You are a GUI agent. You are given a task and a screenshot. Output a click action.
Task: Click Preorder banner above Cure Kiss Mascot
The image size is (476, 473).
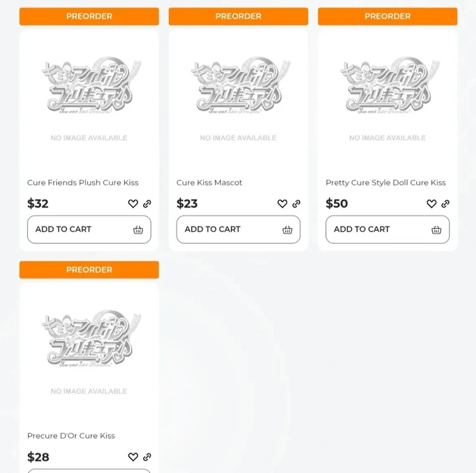[x=238, y=16]
